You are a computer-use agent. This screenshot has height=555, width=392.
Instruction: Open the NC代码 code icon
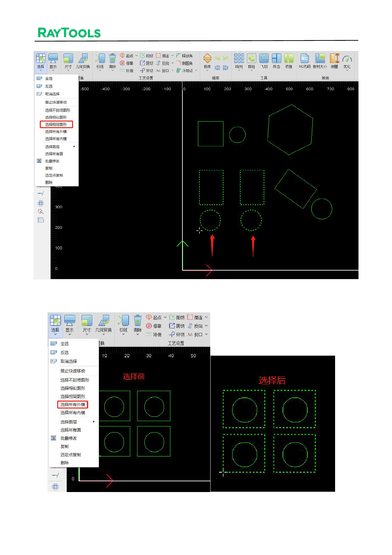click(x=304, y=59)
